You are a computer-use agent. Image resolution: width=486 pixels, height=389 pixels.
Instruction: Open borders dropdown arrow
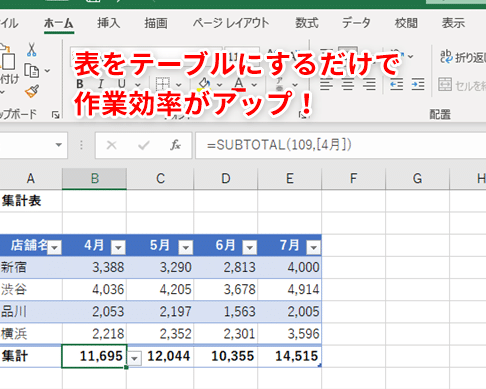click(179, 85)
